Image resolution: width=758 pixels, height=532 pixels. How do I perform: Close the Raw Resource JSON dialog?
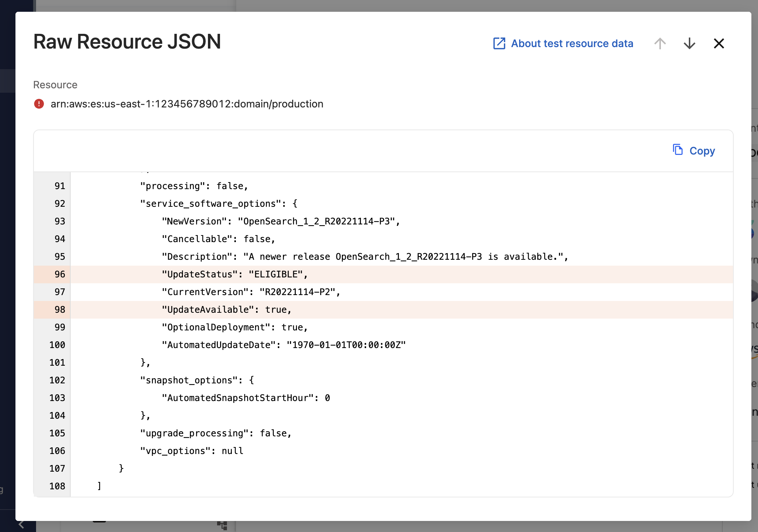(x=719, y=43)
